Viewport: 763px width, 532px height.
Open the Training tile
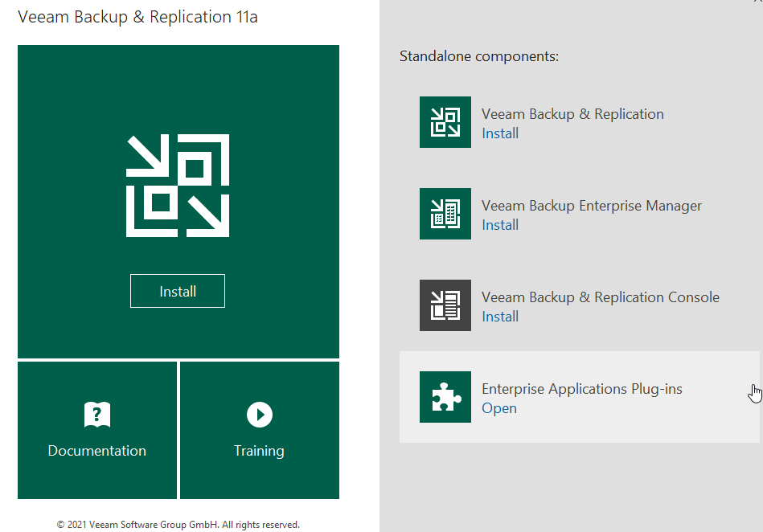(x=260, y=430)
